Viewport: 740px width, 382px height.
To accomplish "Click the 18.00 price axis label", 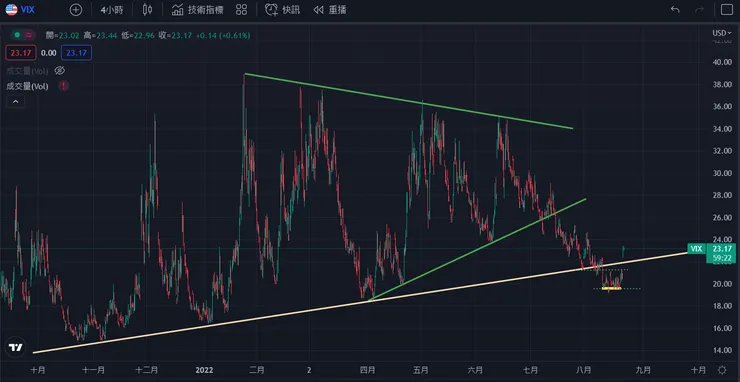I will [x=722, y=306].
